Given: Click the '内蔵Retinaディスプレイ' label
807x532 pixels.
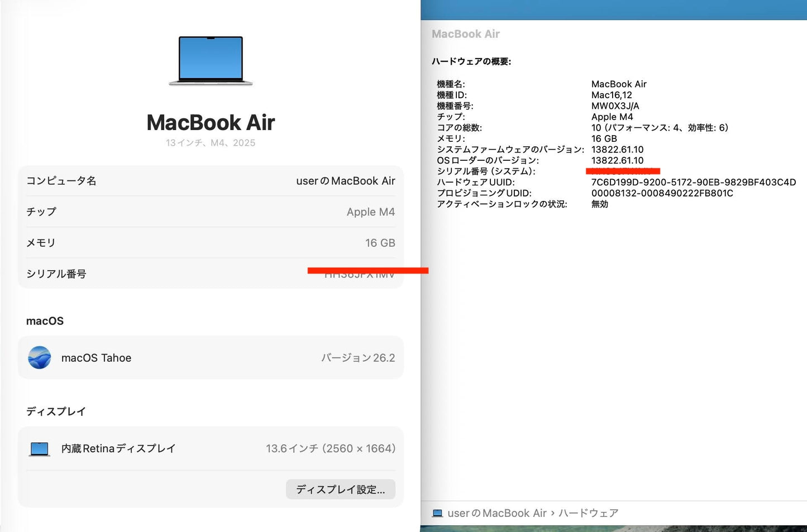Looking at the screenshot, I should point(118,449).
